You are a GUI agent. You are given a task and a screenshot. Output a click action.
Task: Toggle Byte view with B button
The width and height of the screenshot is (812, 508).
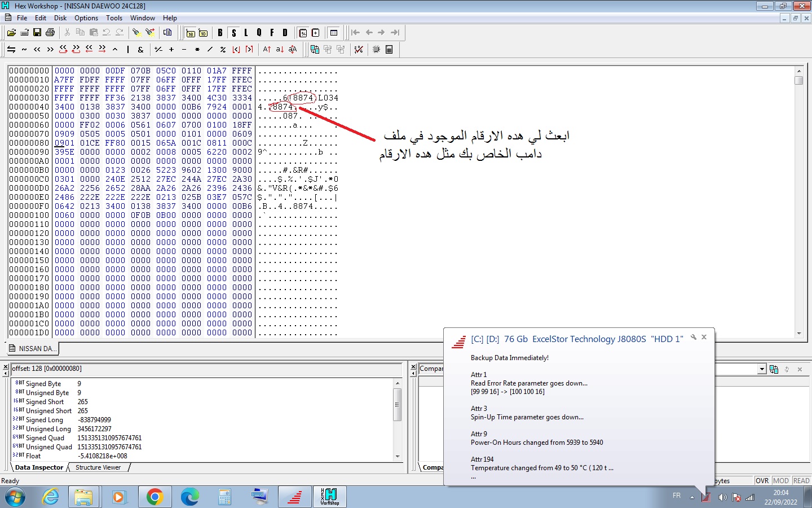click(x=220, y=33)
